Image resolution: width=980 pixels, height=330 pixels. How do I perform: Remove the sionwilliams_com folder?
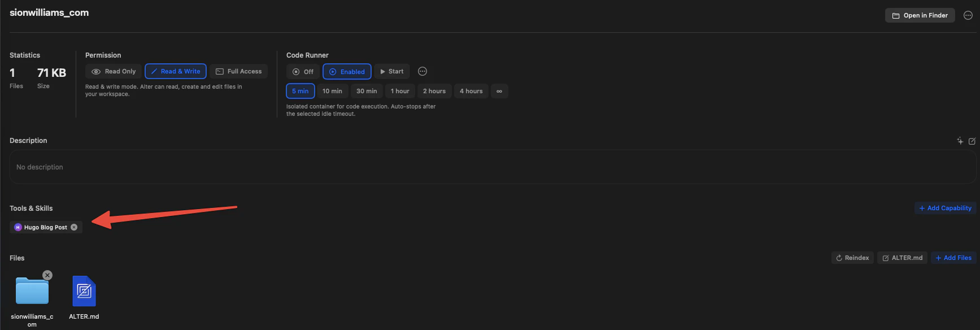tap(47, 275)
